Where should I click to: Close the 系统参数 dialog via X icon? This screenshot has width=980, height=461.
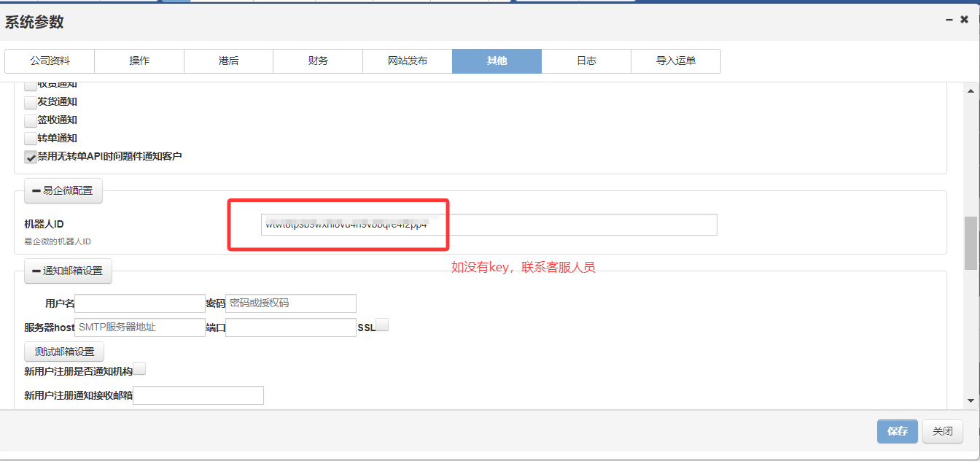[964, 20]
